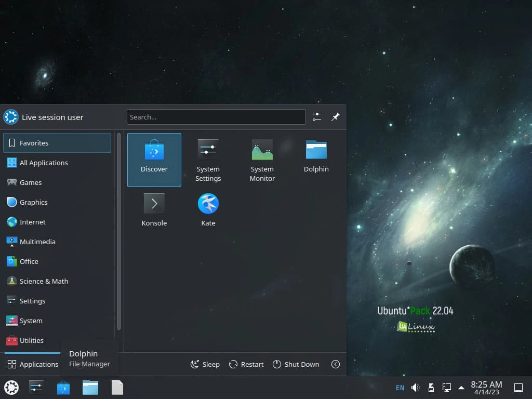The image size is (532, 399).
Task: Open the System category
Action: point(57,321)
